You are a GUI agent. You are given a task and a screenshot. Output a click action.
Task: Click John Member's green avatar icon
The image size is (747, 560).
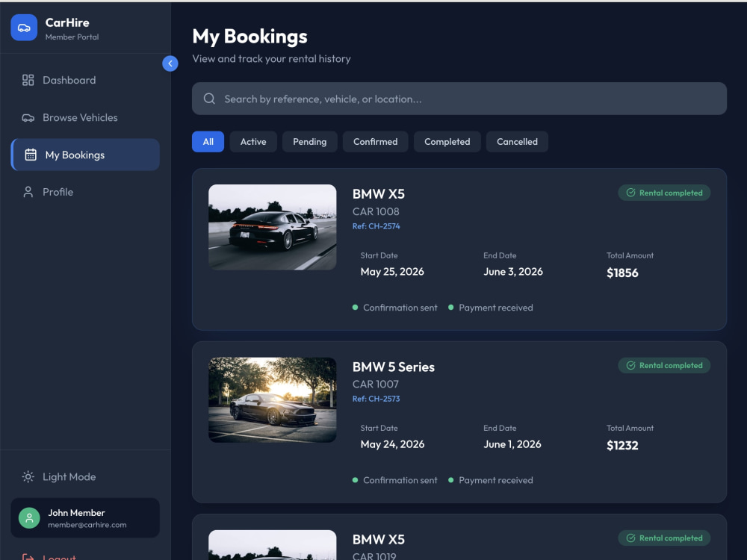pyautogui.click(x=29, y=518)
